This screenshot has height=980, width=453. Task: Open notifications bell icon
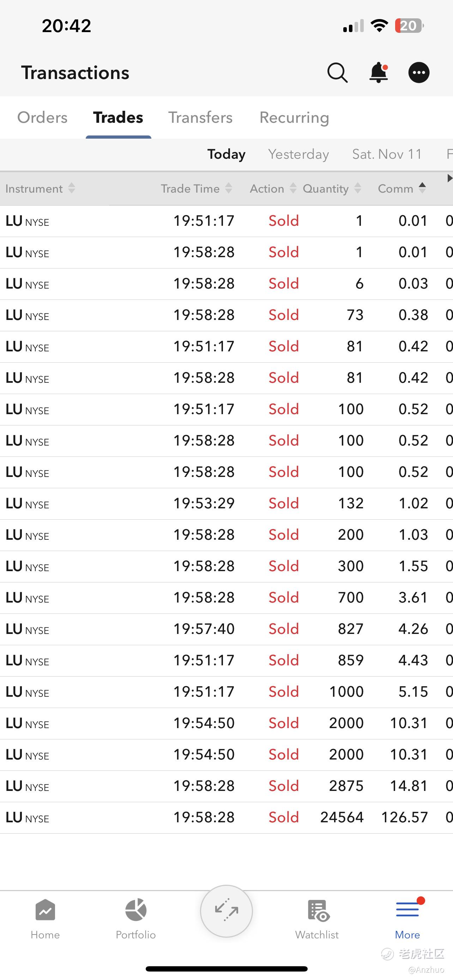tap(379, 73)
